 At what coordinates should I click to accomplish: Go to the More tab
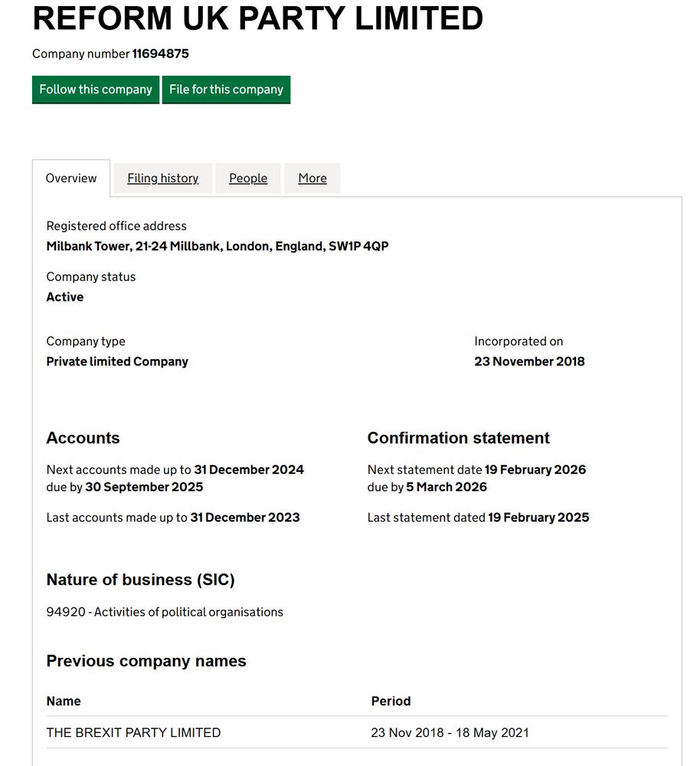(312, 178)
